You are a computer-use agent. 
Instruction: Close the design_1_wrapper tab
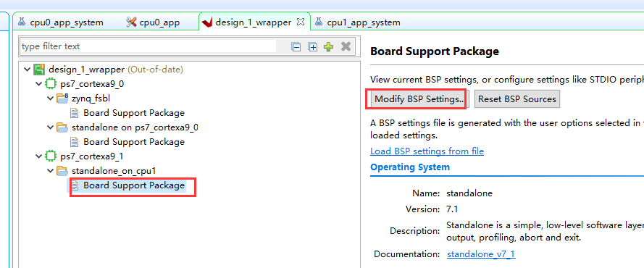(x=301, y=22)
